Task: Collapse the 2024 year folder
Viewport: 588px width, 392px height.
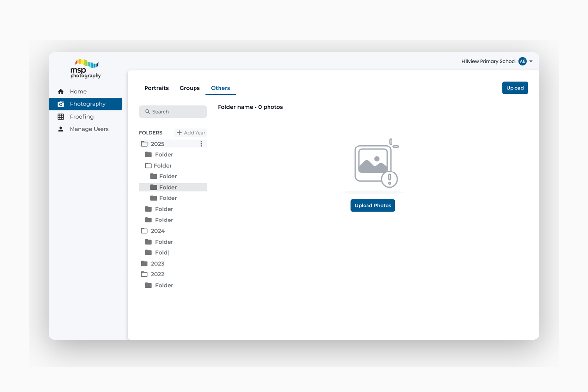Action: pos(144,231)
